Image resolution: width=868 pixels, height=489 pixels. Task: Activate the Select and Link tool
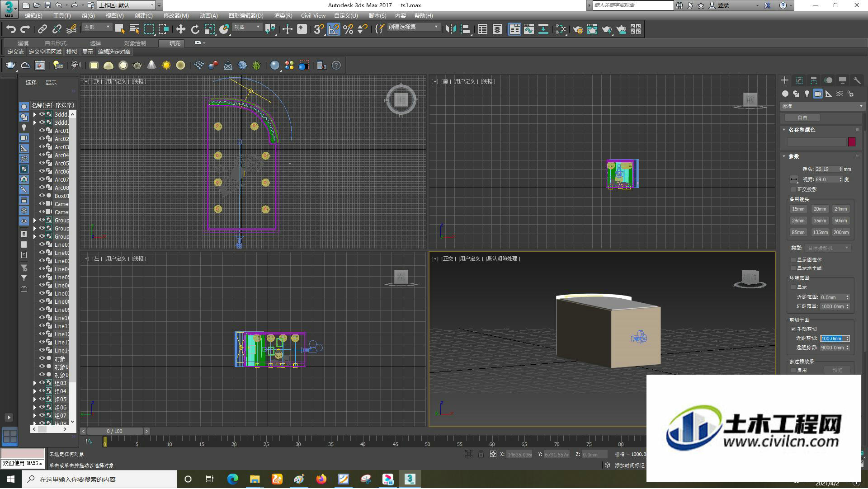(42, 29)
